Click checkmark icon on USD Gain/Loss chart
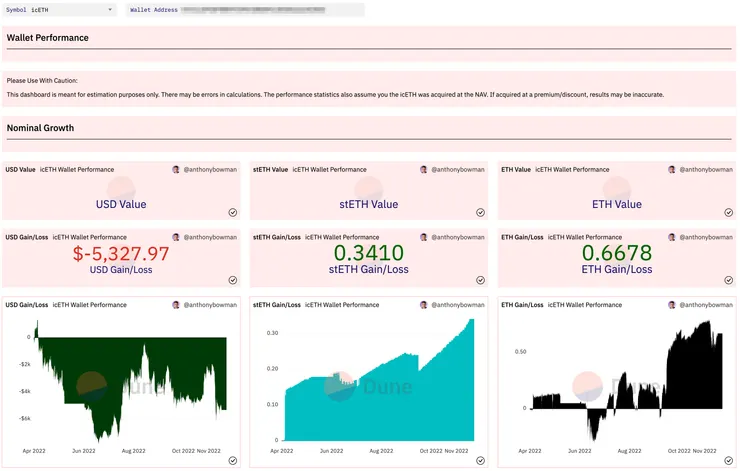 click(233, 461)
